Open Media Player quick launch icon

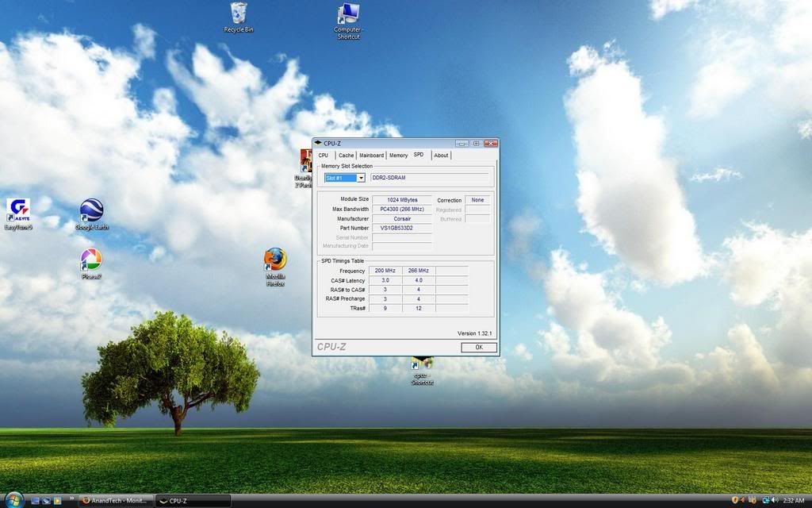click(57, 501)
